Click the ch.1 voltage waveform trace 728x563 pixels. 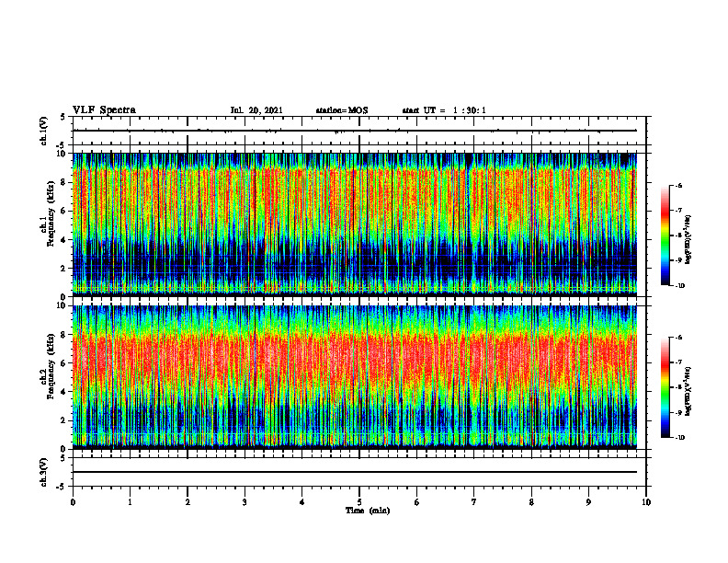click(x=355, y=131)
